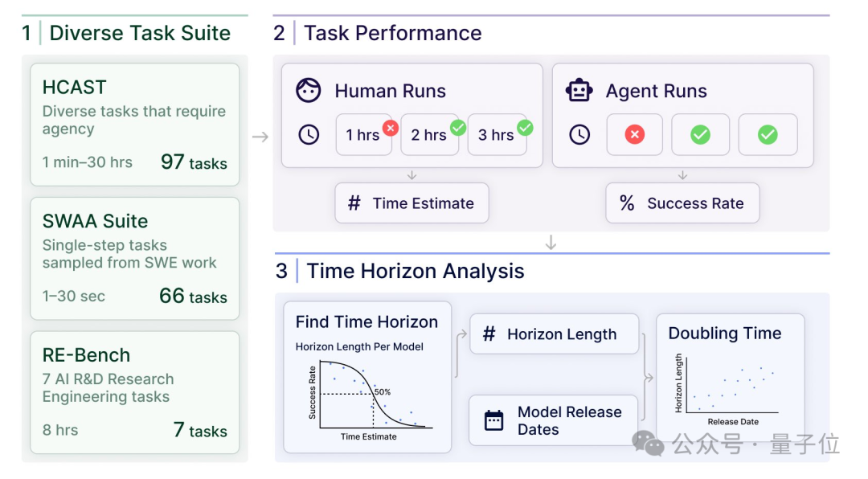Click the hash icon beside Time Estimate
Image resolution: width=868 pixels, height=479 pixels.
[x=354, y=203]
